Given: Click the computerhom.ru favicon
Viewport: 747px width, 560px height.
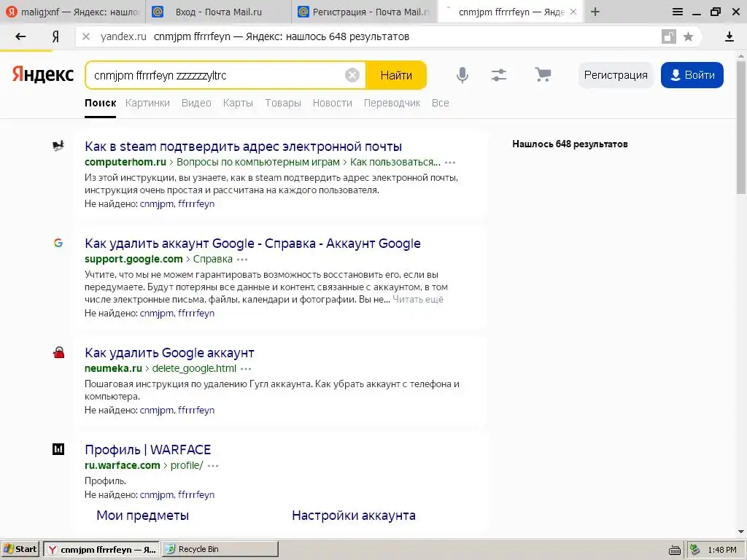Looking at the screenshot, I should [58, 146].
